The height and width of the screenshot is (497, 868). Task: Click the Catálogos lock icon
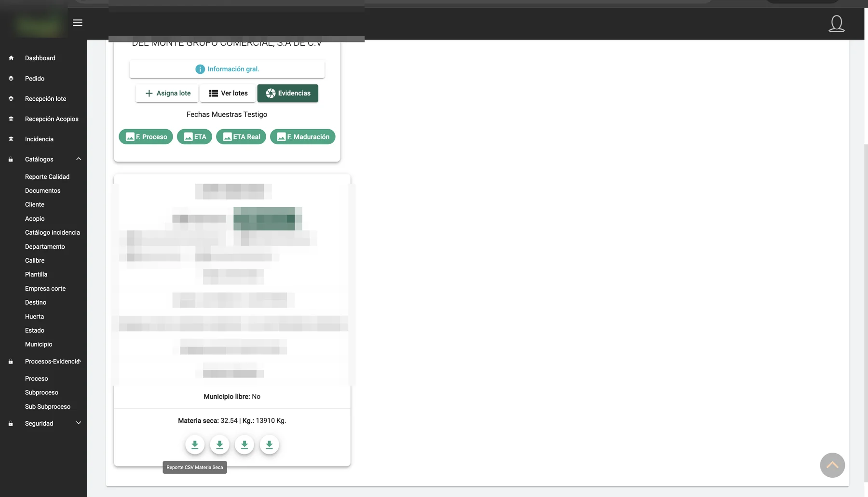(x=11, y=160)
